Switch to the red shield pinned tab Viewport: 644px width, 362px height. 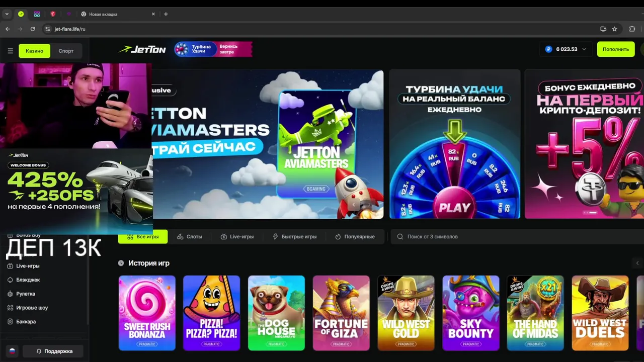[x=53, y=14]
